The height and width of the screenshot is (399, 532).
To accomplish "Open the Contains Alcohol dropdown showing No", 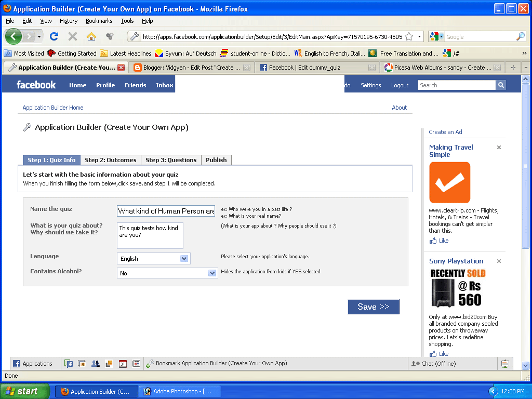I will pos(167,273).
